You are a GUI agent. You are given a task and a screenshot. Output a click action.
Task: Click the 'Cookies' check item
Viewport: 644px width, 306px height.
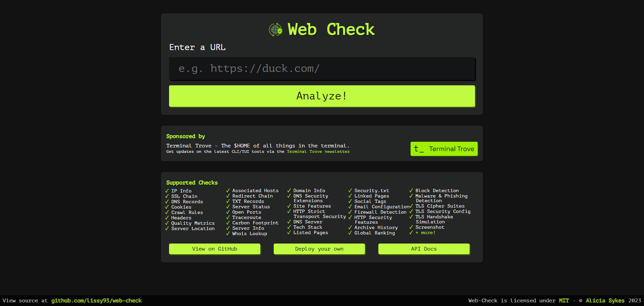(181, 207)
